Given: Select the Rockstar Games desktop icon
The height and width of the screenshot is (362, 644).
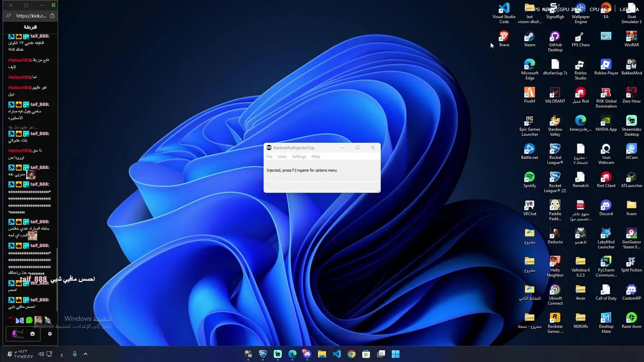Looking at the screenshot, I should [555, 323].
